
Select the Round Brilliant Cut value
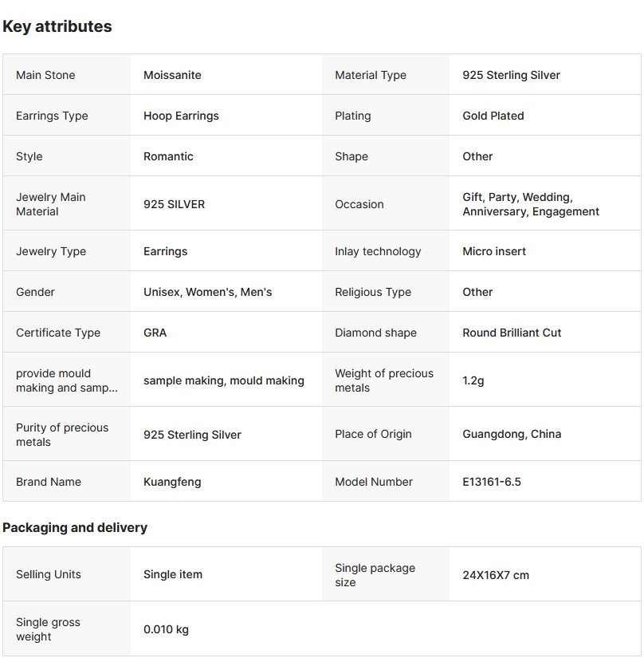(x=512, y=333)
